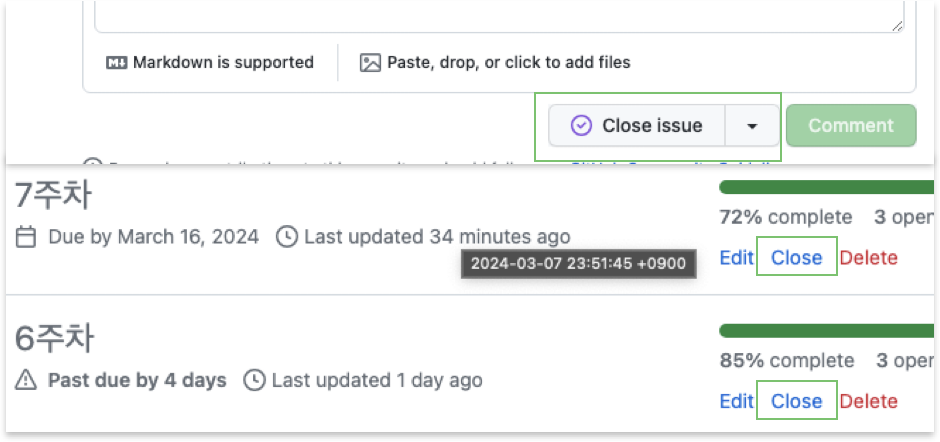Click the 72% complete progress bar
Screen dimensions: 940x442
[825, 187]
